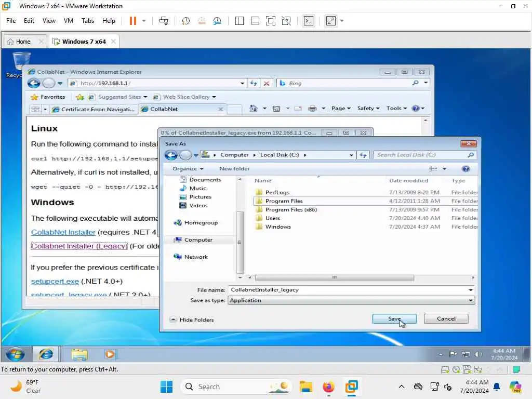Click the Save button
Screen dimensions: 532x399
click(x=394, y=318)
